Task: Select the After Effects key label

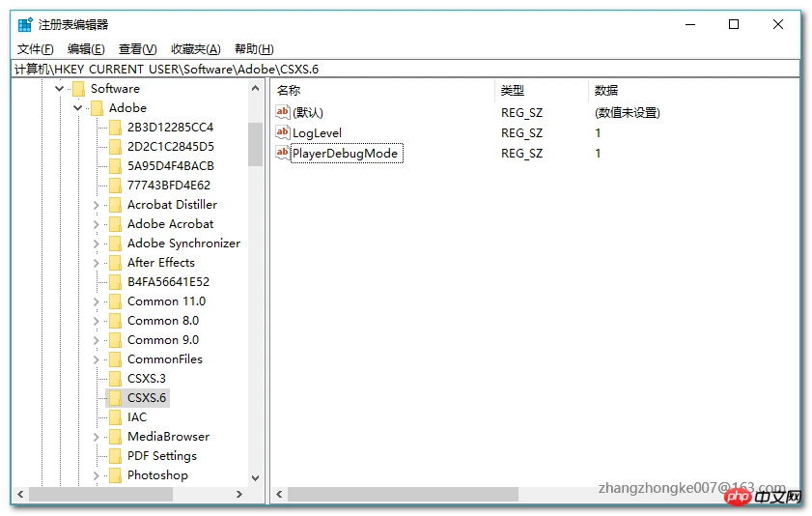Action: point(161,263)
